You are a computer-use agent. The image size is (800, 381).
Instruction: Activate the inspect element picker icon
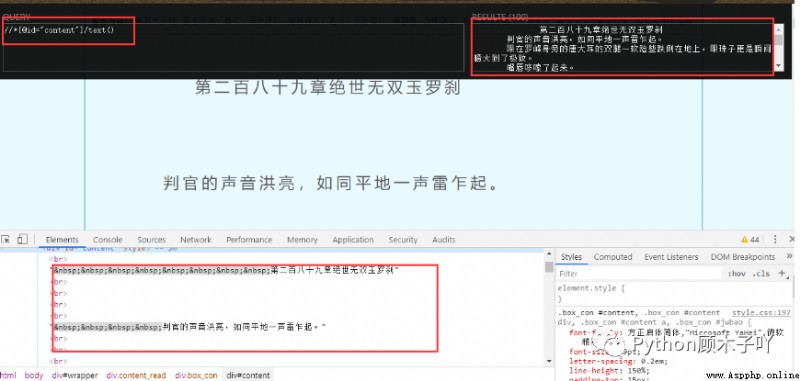coord(6,239)
